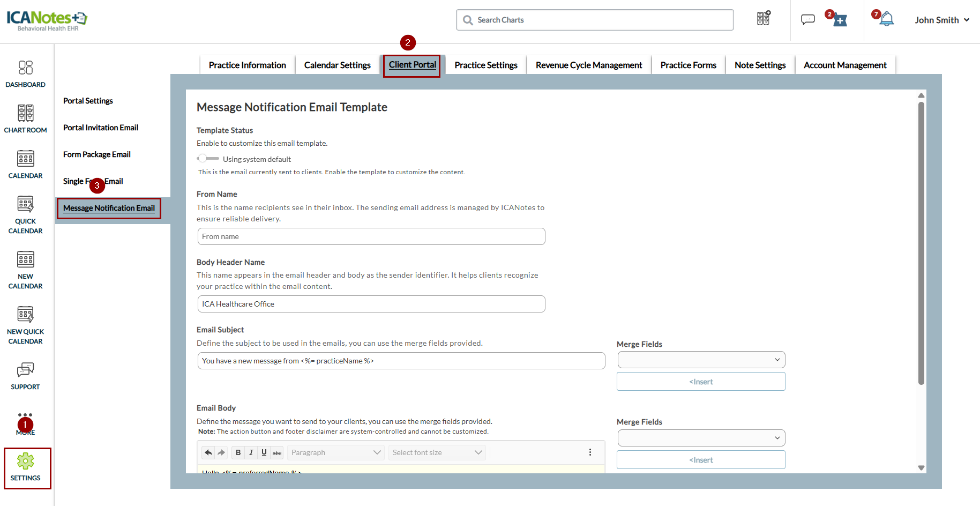Open the Select font size dropdown
This screenshot has width=980, height=506.
coord(437,452)
